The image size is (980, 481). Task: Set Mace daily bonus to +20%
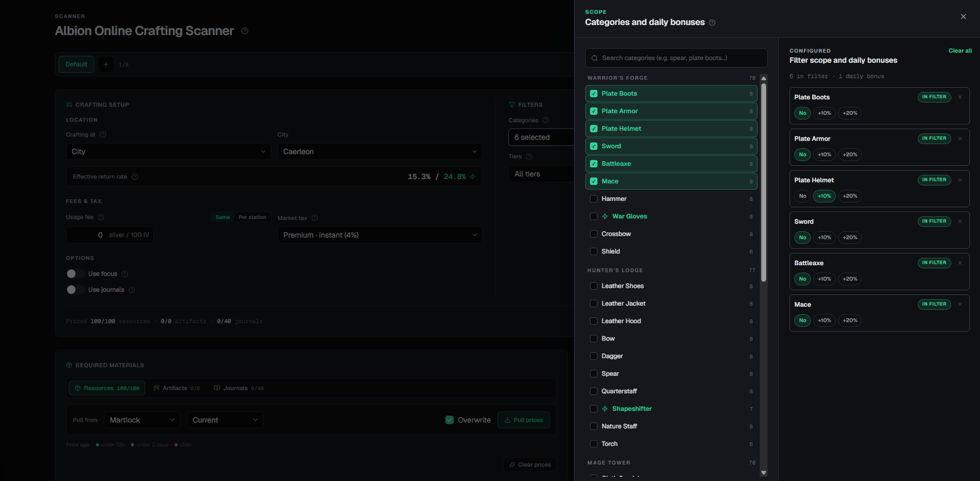coord(850,320)
